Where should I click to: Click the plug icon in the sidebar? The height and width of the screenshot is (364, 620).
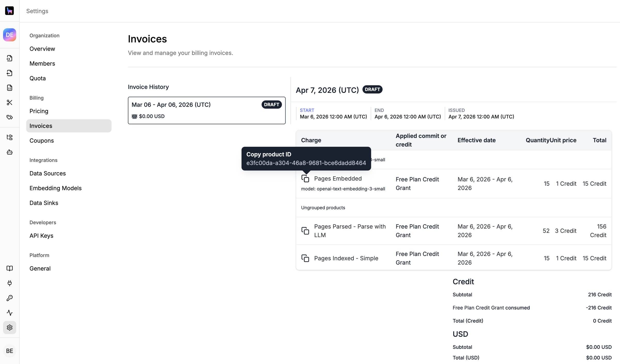pos(10,283)
